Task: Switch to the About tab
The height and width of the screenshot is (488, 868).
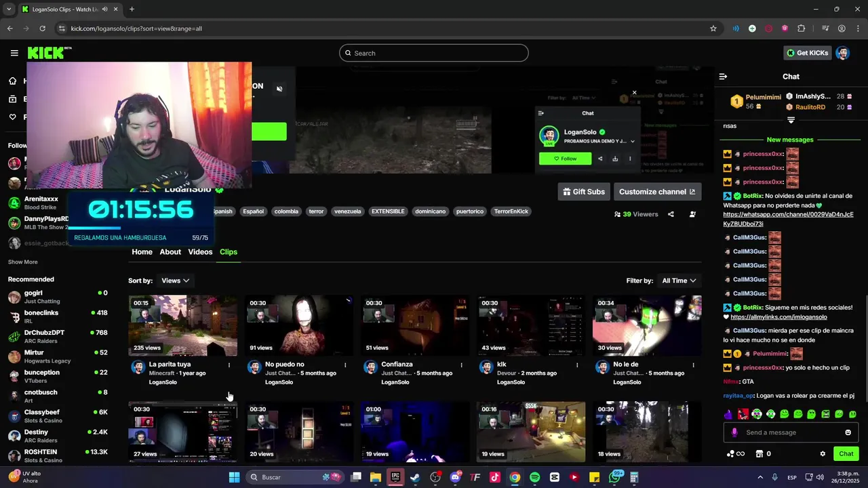Action: [170, 251]
